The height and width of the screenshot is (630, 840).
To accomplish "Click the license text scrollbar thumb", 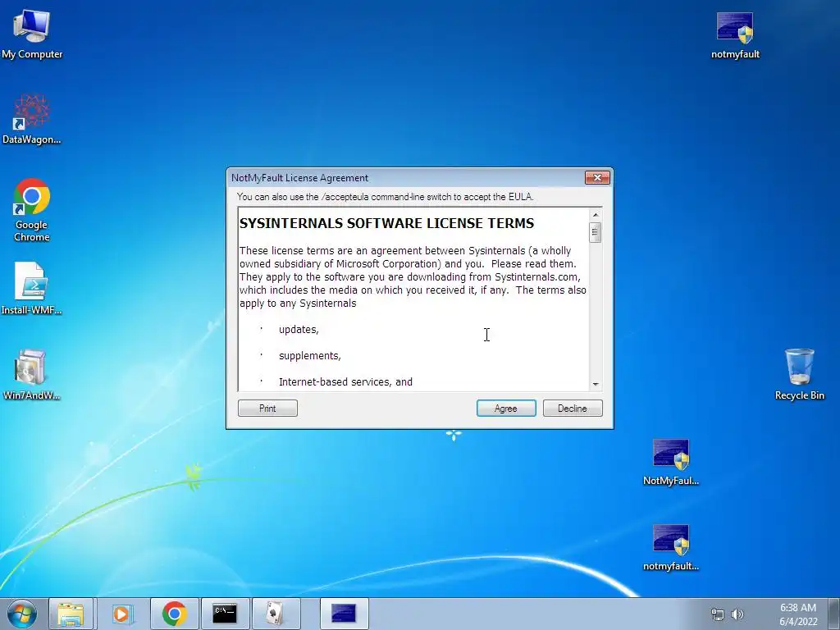I will [596, 232].
